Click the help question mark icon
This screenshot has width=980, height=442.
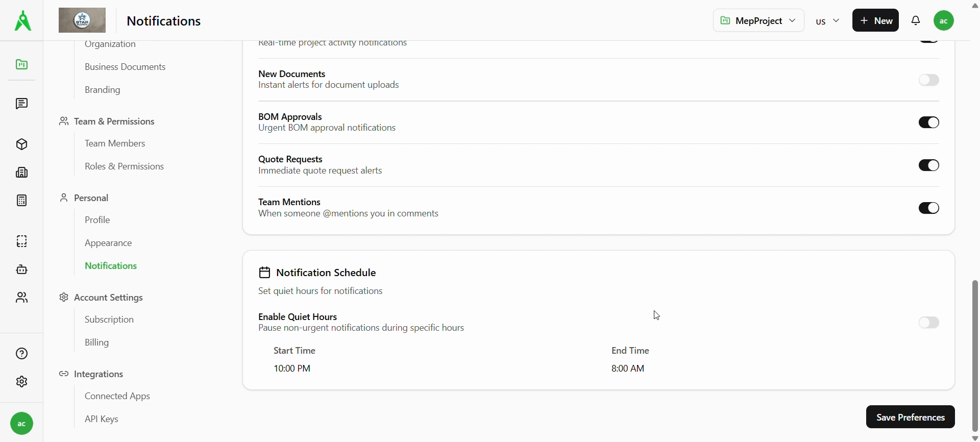coord(21,354)
